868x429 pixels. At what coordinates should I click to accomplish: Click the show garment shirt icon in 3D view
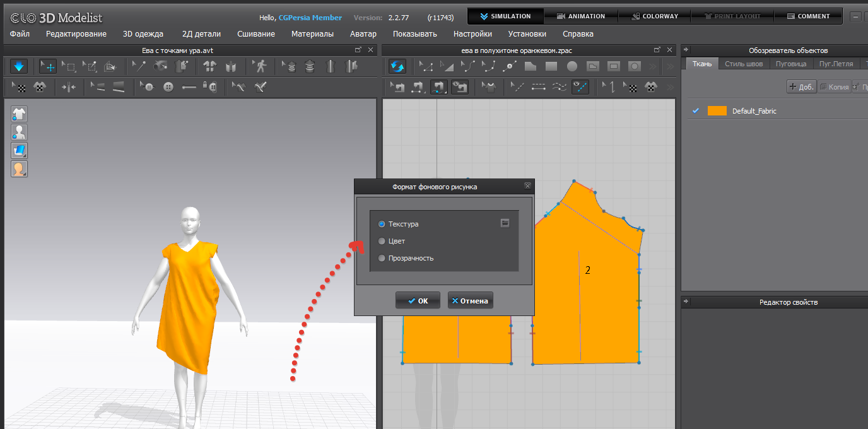tap(19, 114)
